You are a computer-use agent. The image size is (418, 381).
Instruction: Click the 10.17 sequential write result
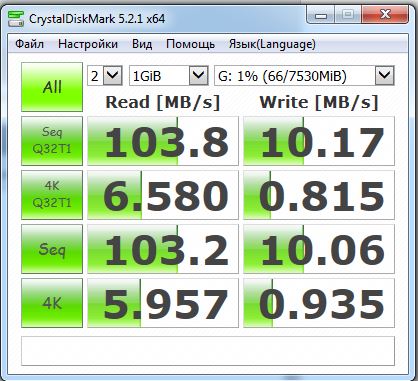(319, 141)
